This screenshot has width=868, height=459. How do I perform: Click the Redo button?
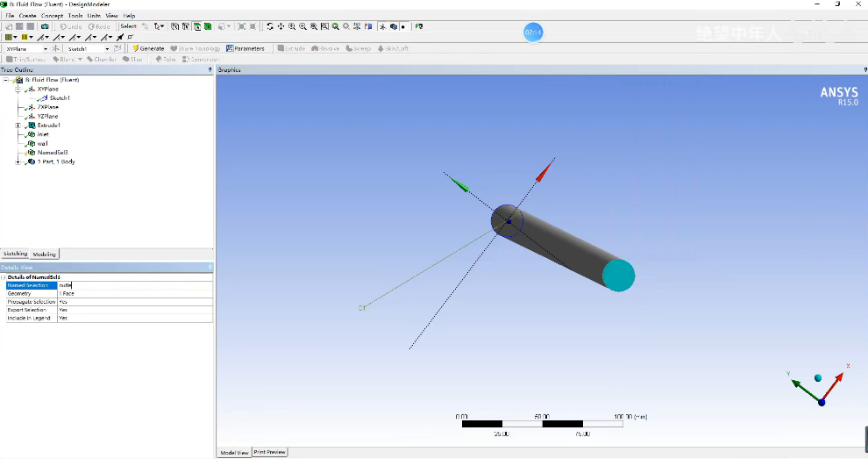click(x=99, y=26)
